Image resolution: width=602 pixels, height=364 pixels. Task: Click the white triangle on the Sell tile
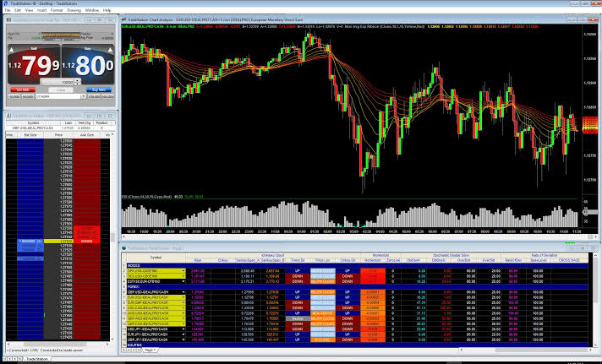12,50
